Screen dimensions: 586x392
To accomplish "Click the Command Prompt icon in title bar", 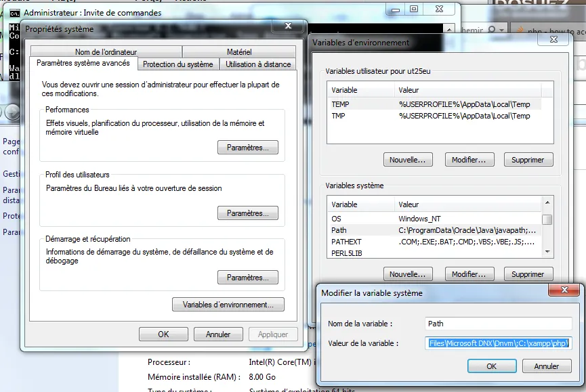I will click(14, 12).
